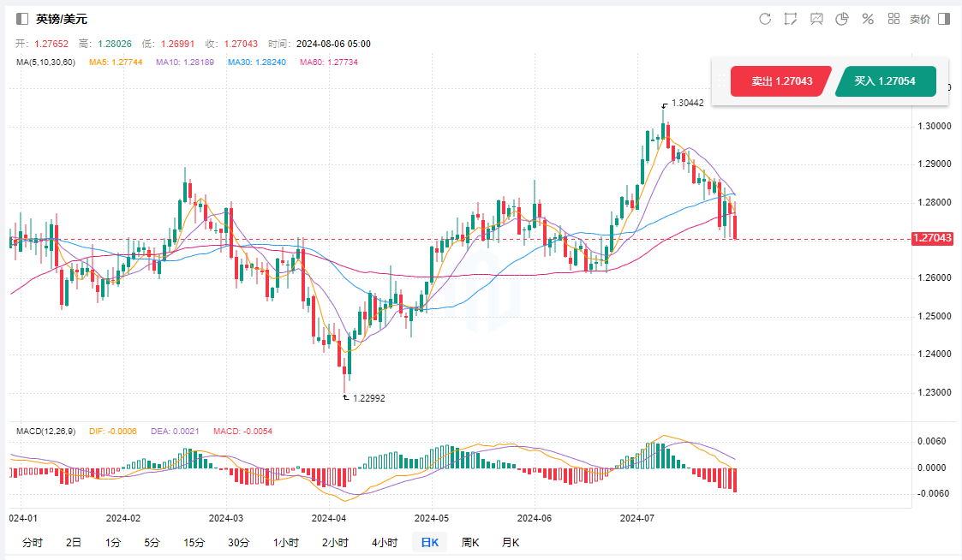Toggle the right side panel icon
The image size is (962, 560).
click(x=944, y=19)
